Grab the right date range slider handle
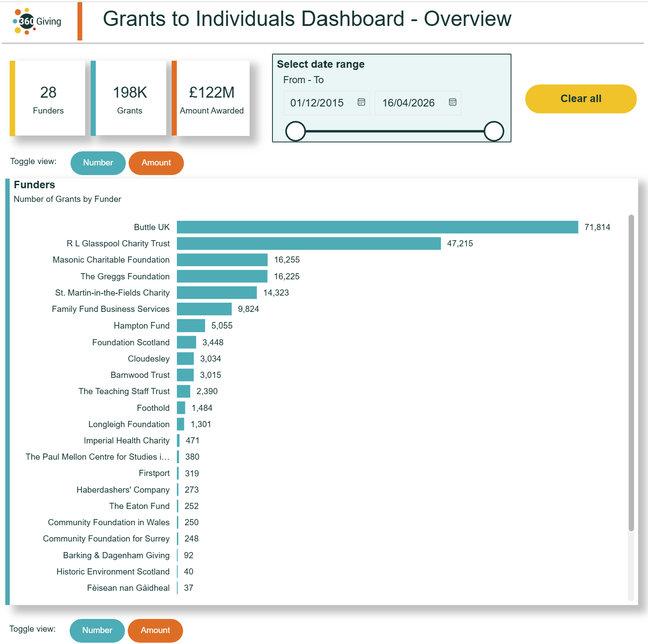The height and width of the screenshot is (644, 648). [494, 131]
